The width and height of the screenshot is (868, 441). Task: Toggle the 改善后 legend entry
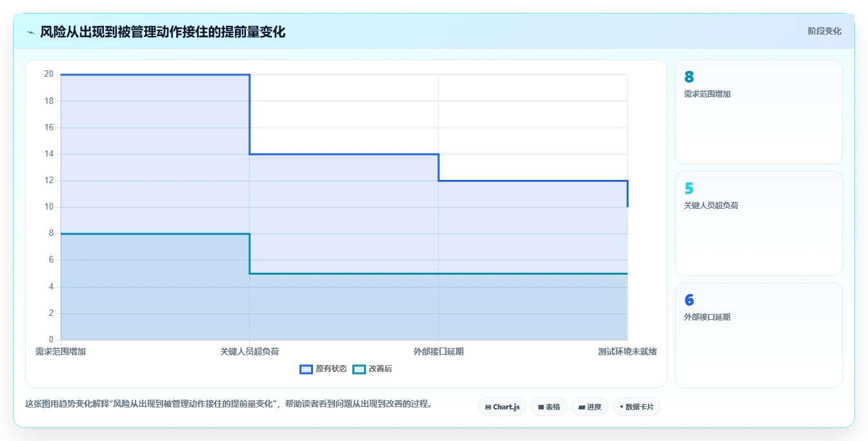[372, 369]
